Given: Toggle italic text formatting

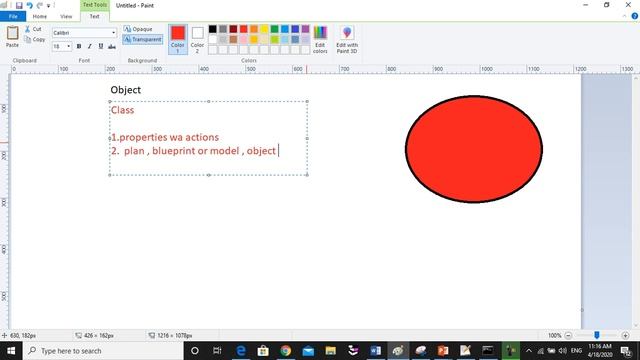Looking at the screenshot, I should pos(90,47).
